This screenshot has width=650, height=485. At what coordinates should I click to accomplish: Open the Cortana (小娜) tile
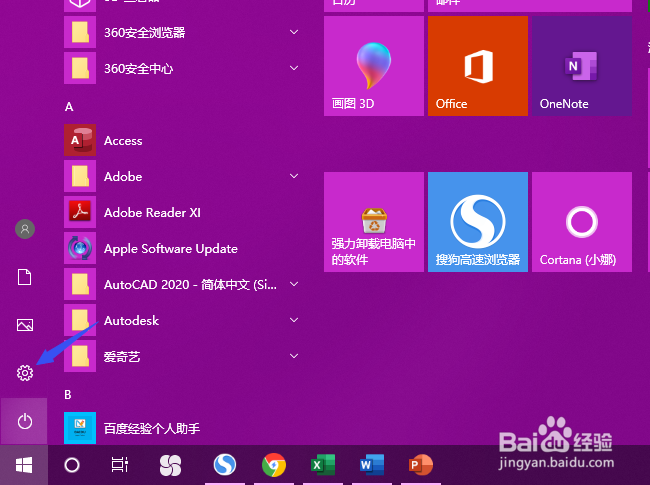(x=582, y=222)
